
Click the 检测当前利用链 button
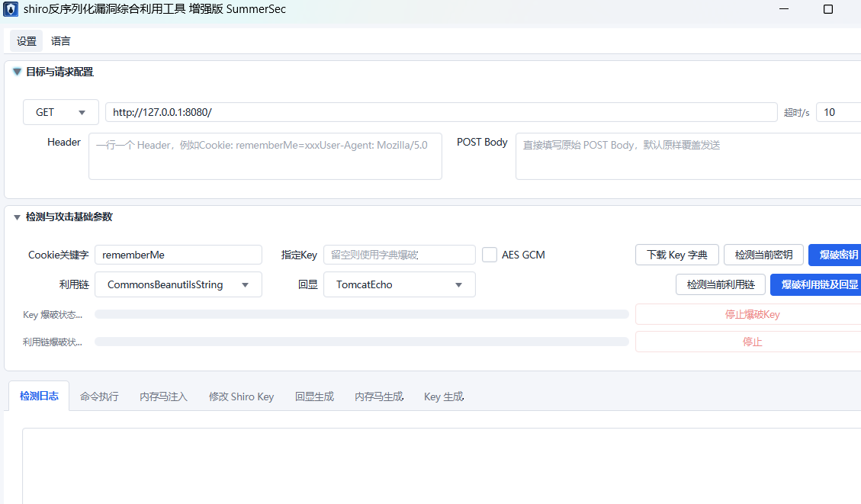click(721, 284)
